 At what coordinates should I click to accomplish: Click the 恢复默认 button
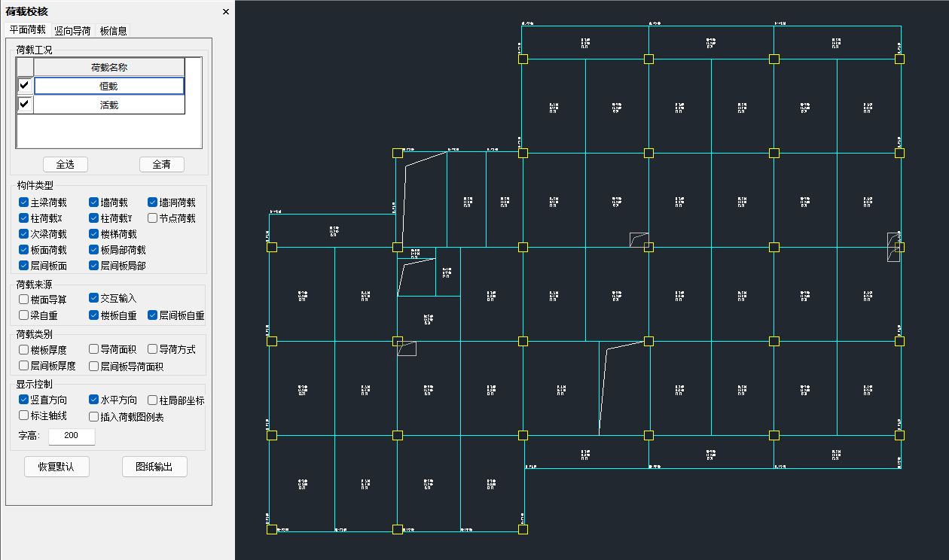click(x=56, y=467)
